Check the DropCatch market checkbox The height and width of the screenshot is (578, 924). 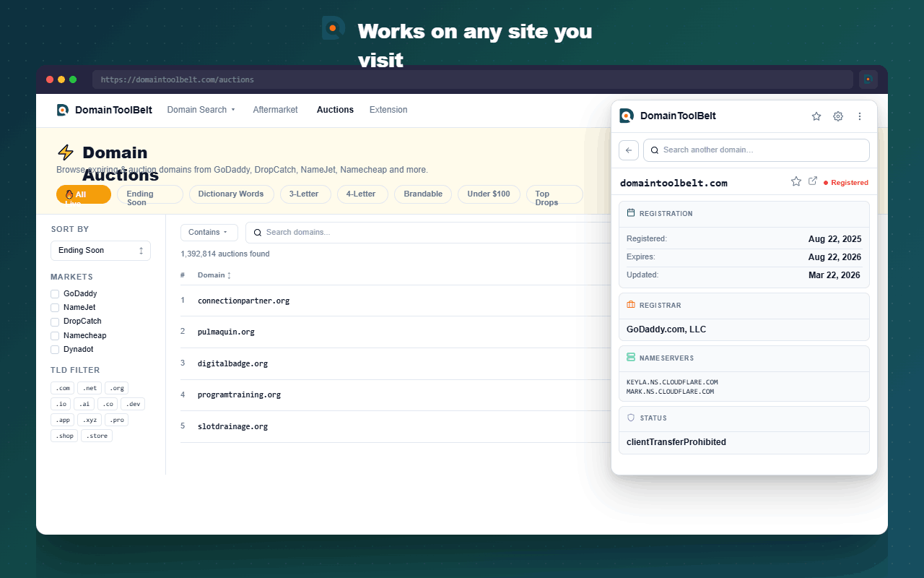coord(55,322)
